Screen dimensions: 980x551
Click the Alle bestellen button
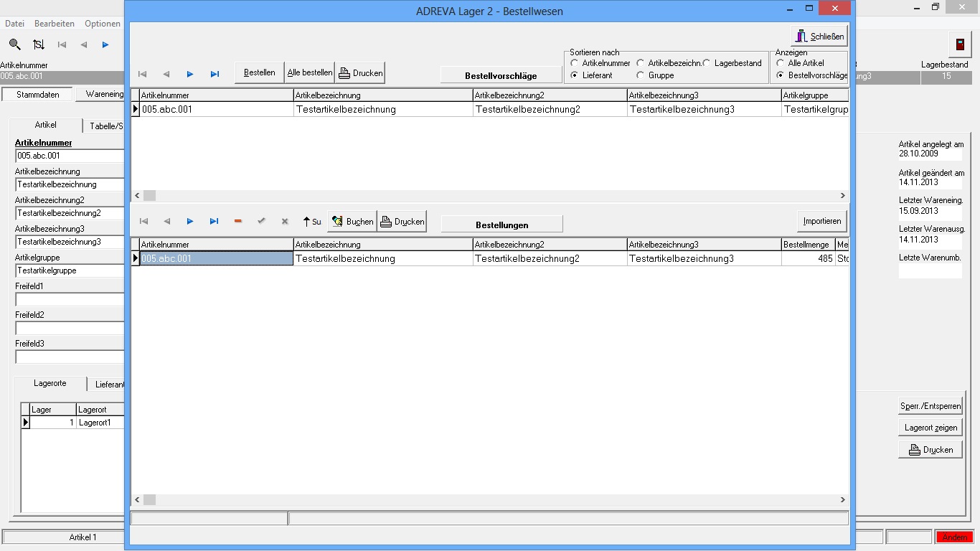(310, 72)
